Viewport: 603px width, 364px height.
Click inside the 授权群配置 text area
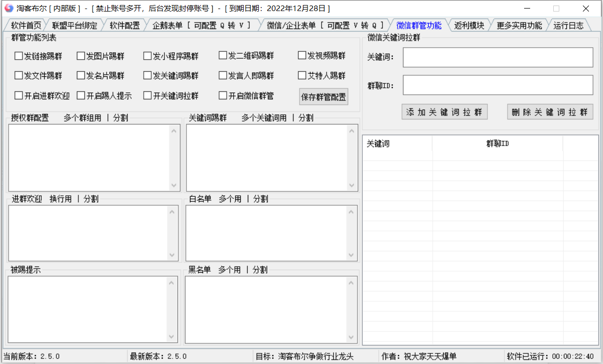click(x=89, y=158)
